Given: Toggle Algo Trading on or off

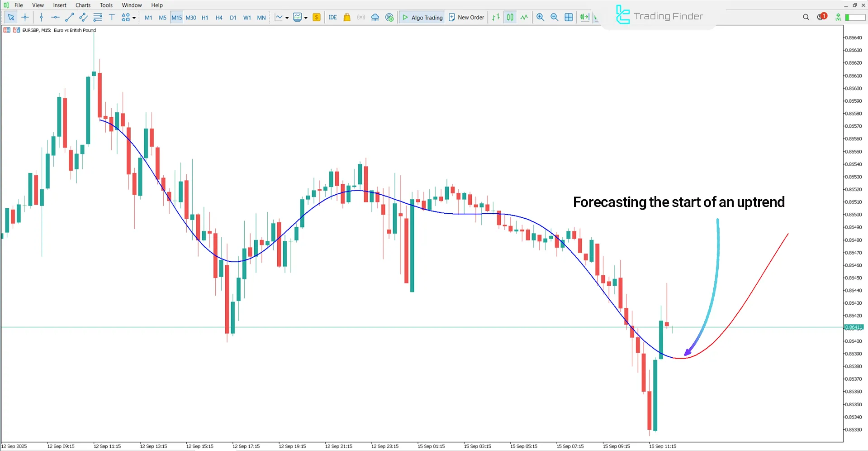Looking at the screenshot, I should pyautogui.click(x=421, y=17).
